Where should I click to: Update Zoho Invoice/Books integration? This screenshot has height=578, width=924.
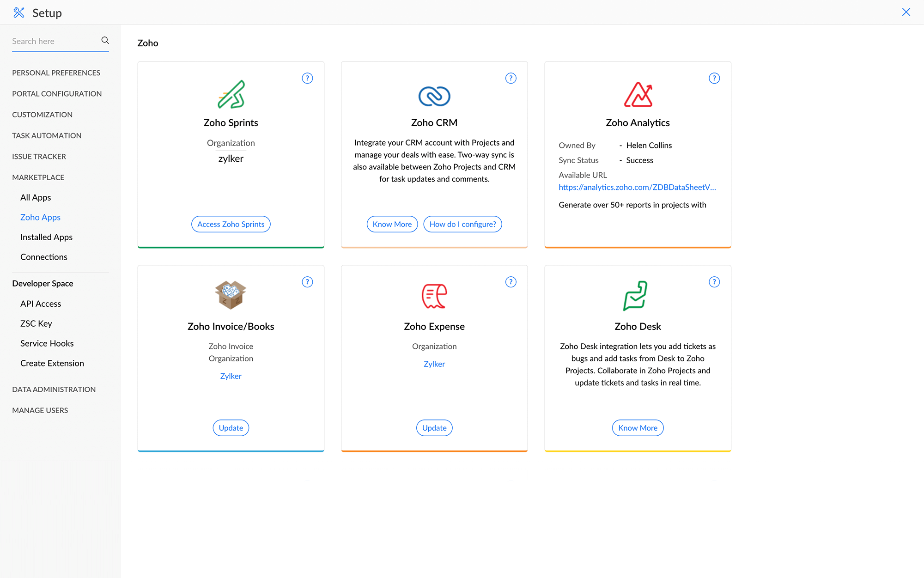[231, 428]
